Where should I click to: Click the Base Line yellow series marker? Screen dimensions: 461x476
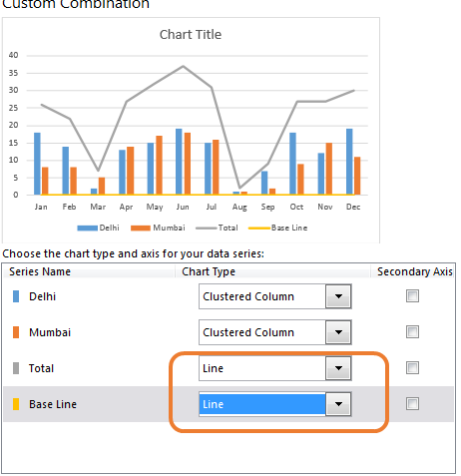pos(16,404)
